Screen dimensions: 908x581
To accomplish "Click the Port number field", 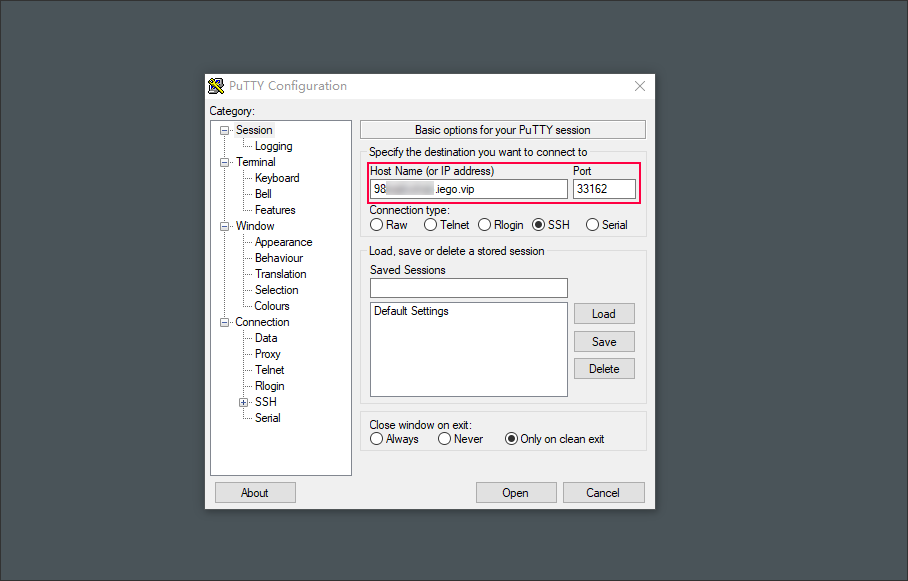I will (604, 189).
